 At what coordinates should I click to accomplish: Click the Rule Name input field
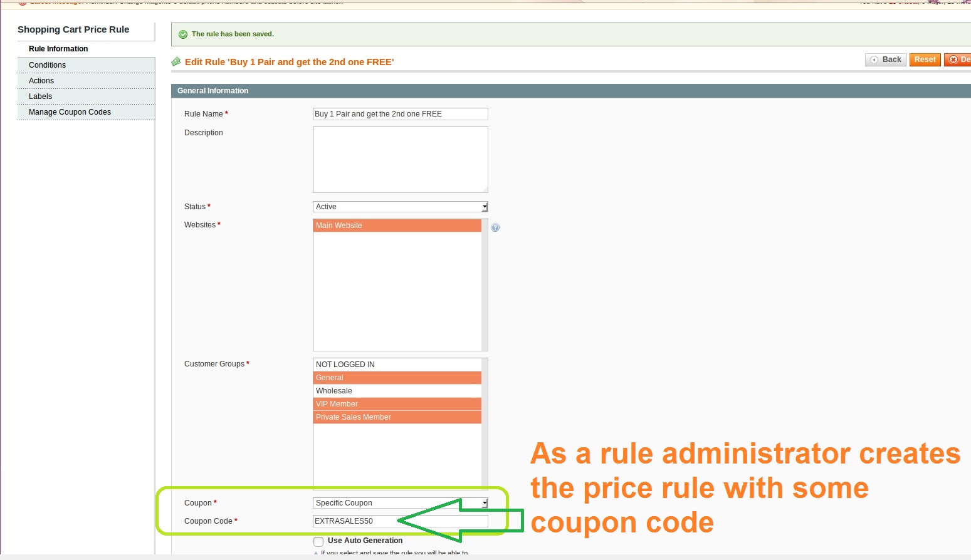tap(401, 114)
